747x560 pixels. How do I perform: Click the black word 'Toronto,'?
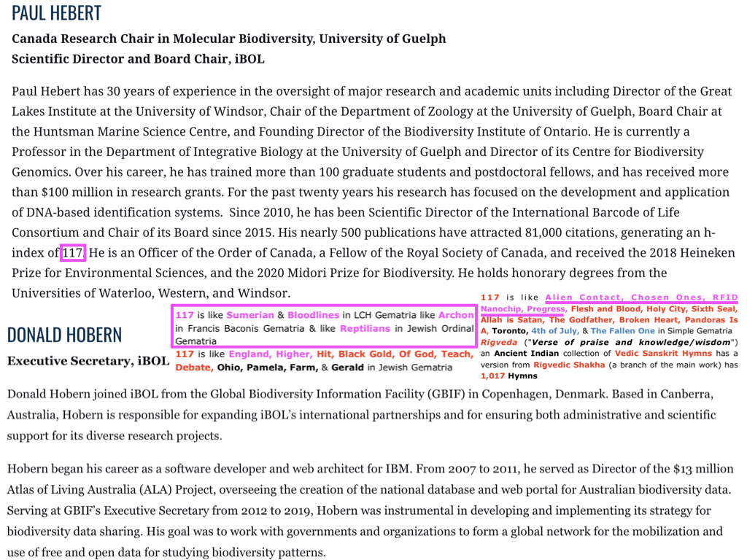coord(510,330)
